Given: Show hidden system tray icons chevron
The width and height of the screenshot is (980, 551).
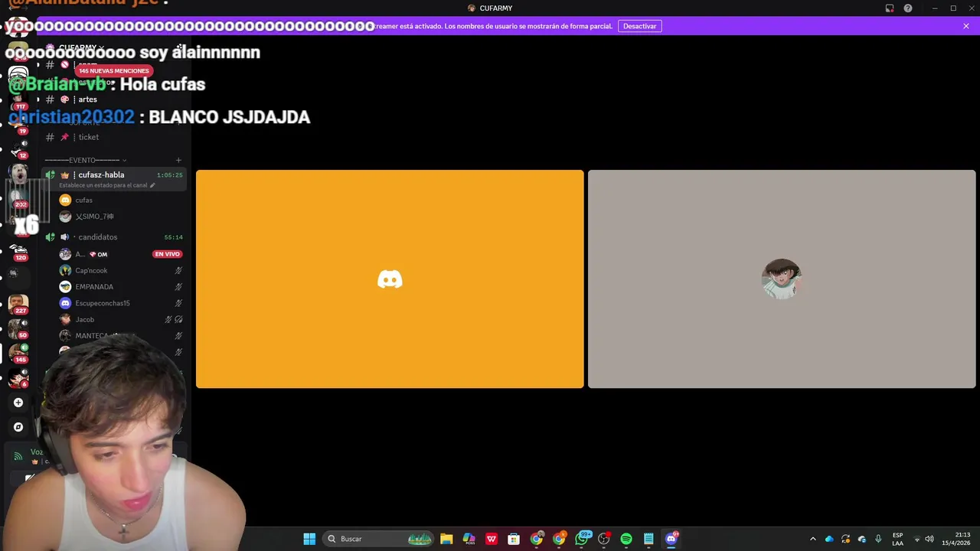Looking at the screenshot, I should click(x=813, y=539).
